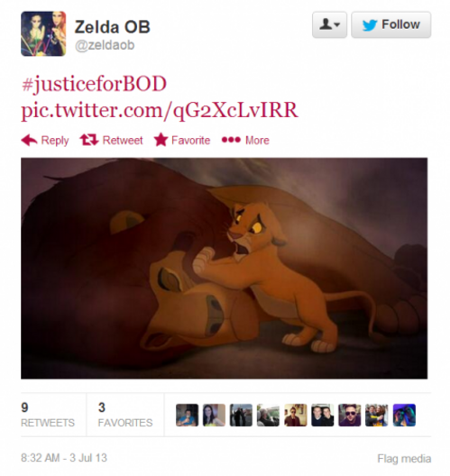This screenshot has width=450, height=476.
Task: Open the @zeldaob handle
Action: point(105,45)
